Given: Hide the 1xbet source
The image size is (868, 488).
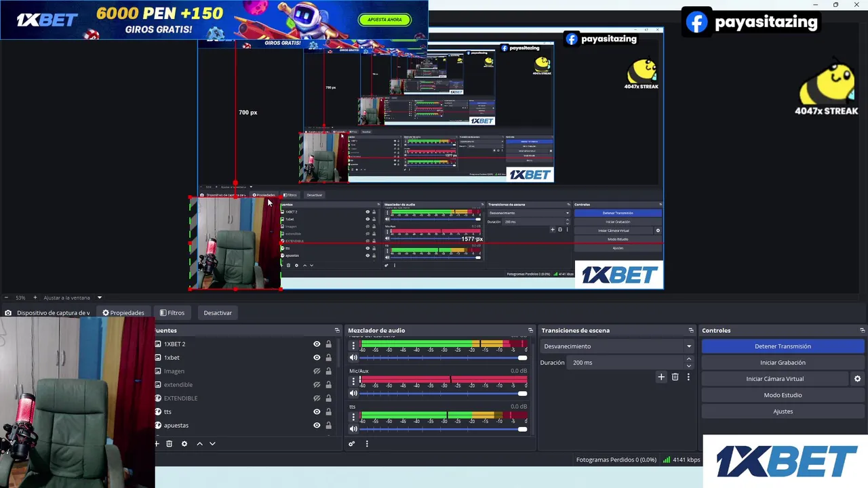Looking at the screenshot, I should (x=317, y=357).
